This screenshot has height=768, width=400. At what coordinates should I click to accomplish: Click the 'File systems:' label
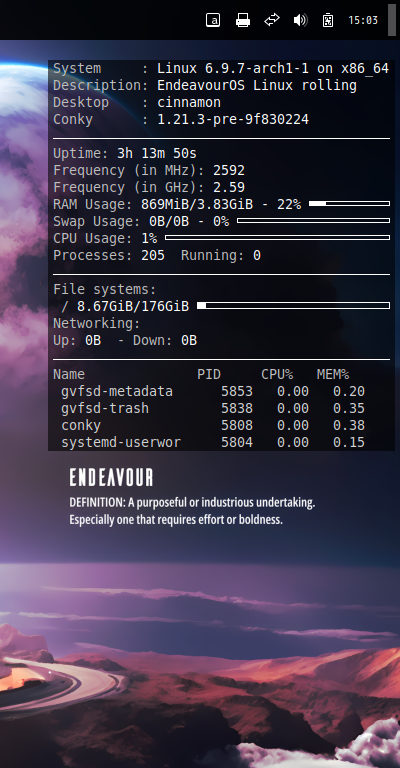[x=105, y=289]
